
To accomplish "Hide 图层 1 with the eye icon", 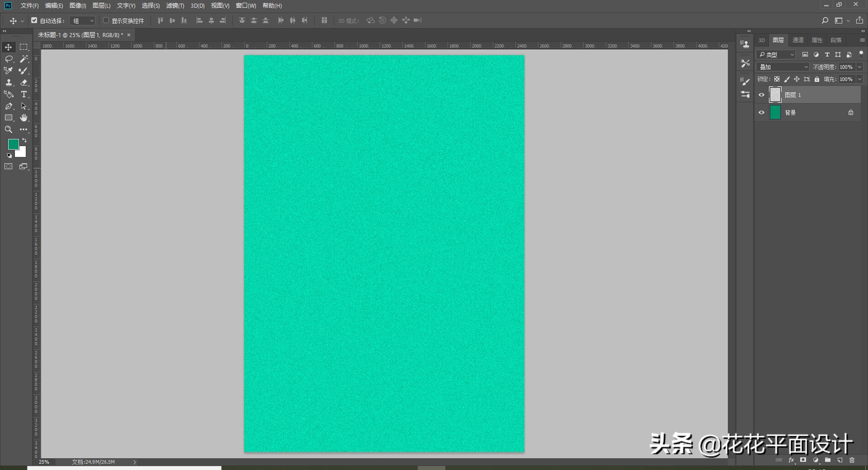I will click(x=761, y=95).
